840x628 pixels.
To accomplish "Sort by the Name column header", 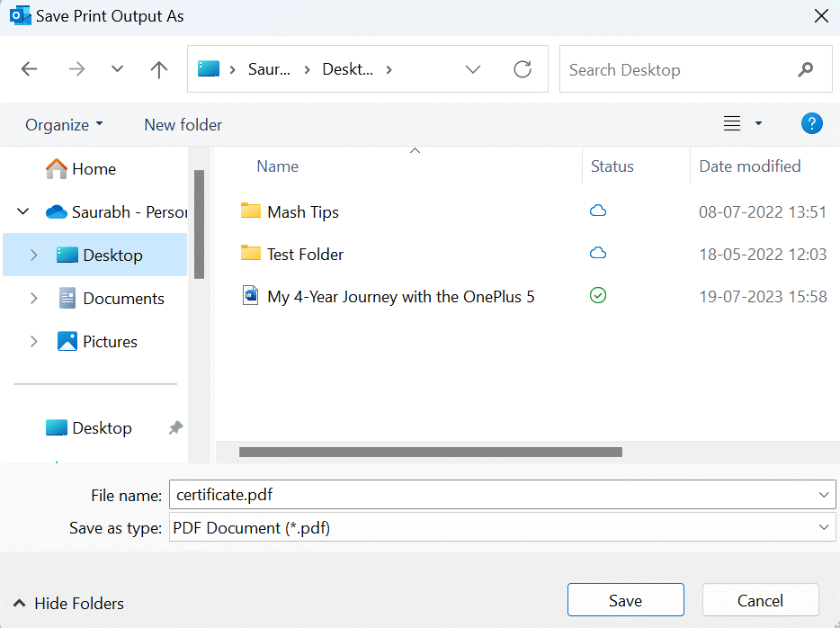I will point(277,166).
